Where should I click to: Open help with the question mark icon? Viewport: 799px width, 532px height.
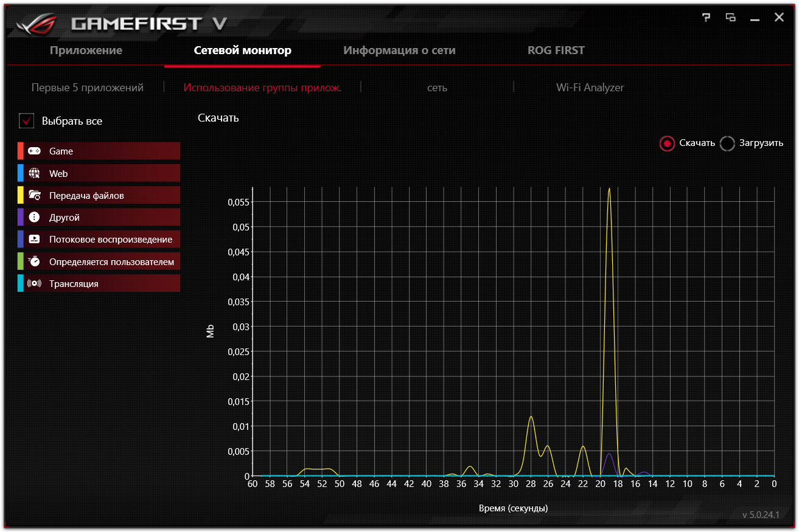pos(706,18)
